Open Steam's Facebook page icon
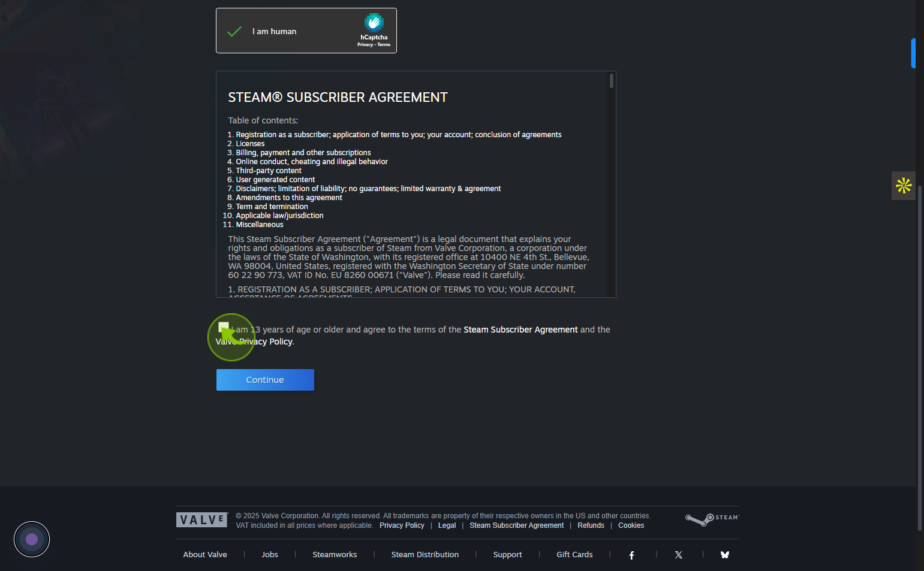The width and height of the screenshot is (924, 571). pos(631,555)
